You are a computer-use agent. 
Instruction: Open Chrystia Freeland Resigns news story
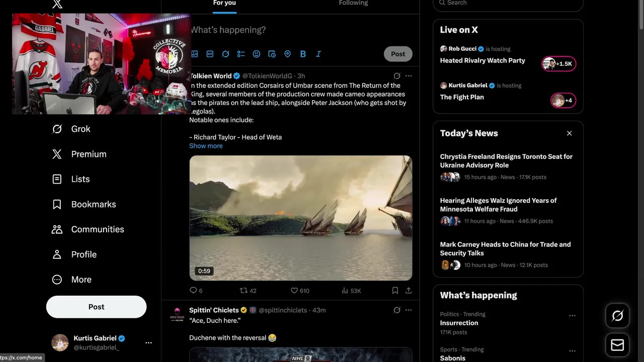point(508,166)
